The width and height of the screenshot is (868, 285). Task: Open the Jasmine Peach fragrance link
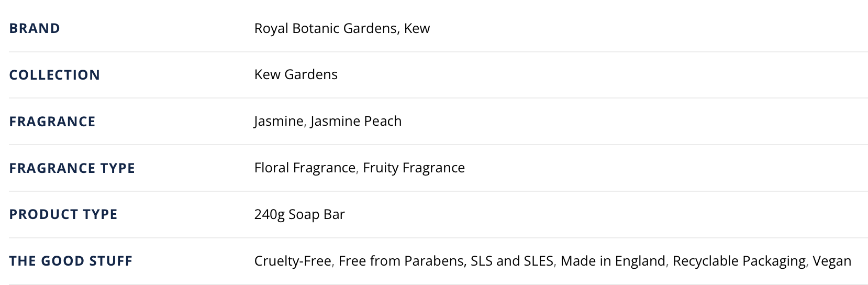[x=356, y=121]
